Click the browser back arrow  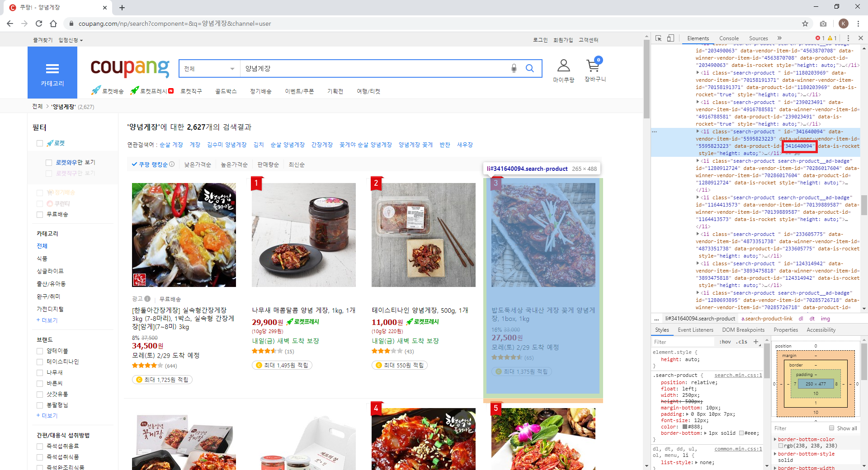tap(10, 23)
